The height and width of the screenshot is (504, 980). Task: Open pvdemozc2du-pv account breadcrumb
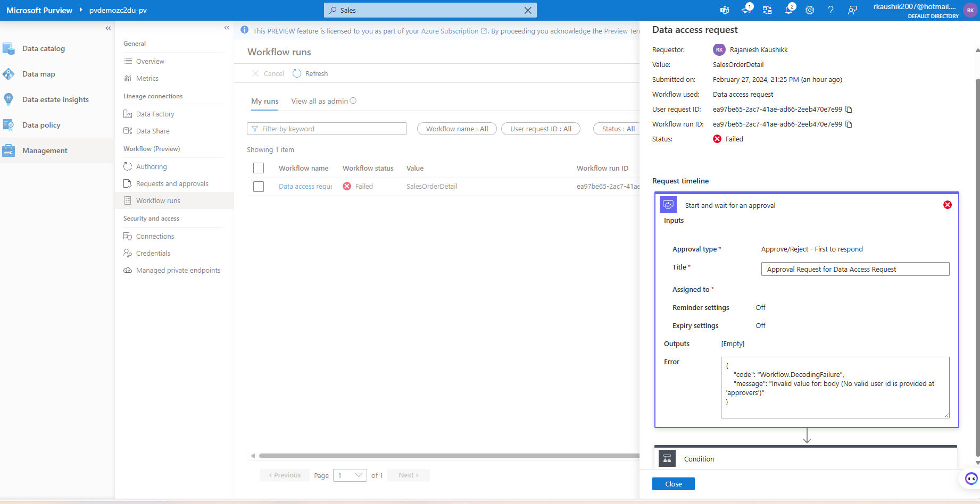pos(118,10)
